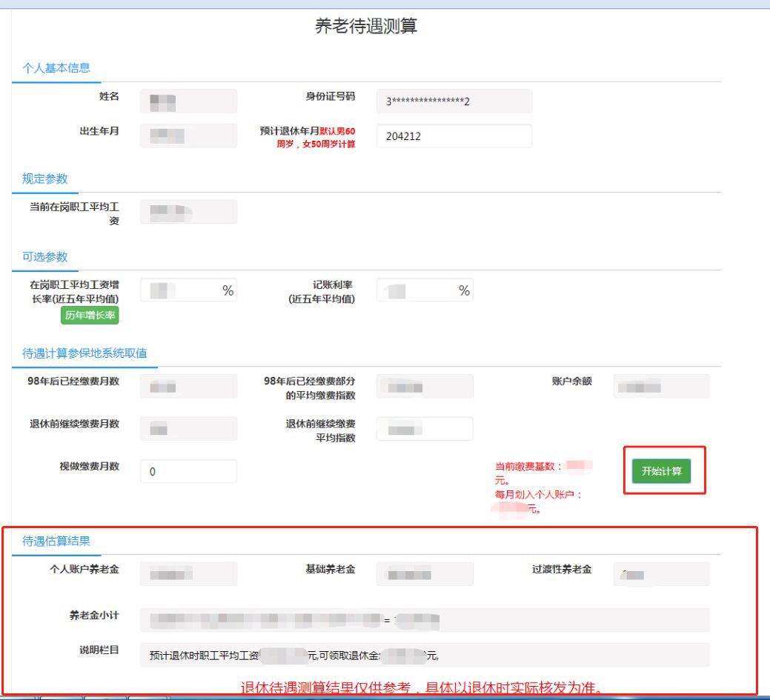
Task: Click the 账户余额 field
Action: 660,385
